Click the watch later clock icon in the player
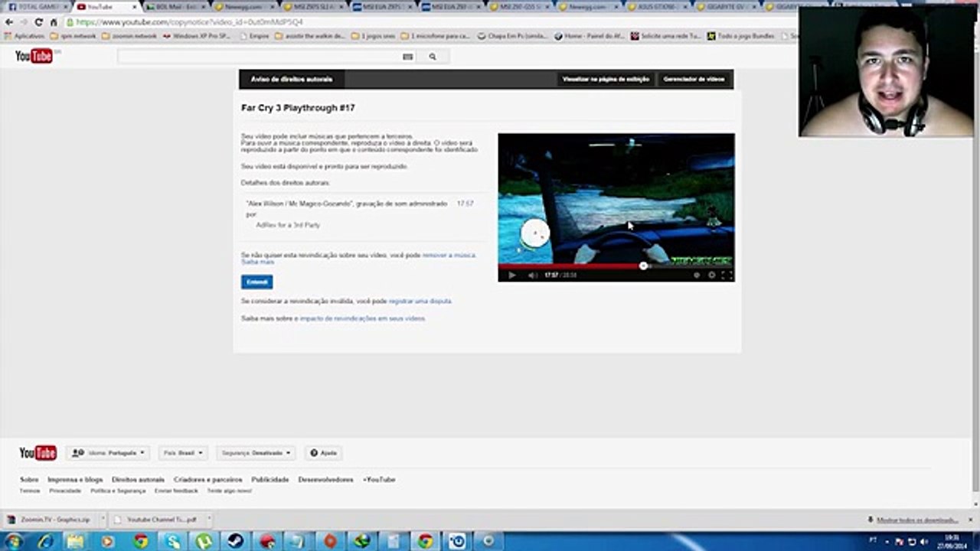This screenshot has height=551, width=980. tap(696, 275)
